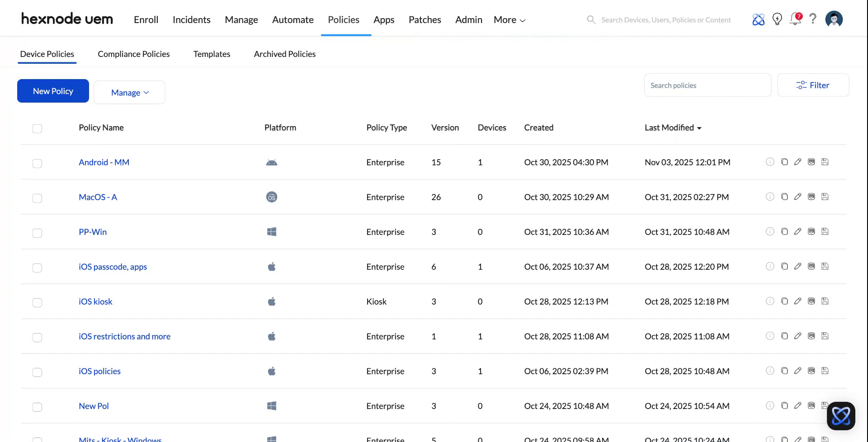Click the lightbulb what's-new icon in header

click(777, 19)
